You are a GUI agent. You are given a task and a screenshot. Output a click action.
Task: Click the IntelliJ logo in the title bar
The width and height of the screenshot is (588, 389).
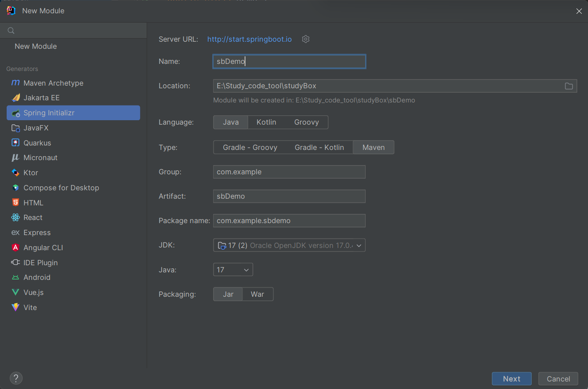pyautogui.click(x=12, y=11)
